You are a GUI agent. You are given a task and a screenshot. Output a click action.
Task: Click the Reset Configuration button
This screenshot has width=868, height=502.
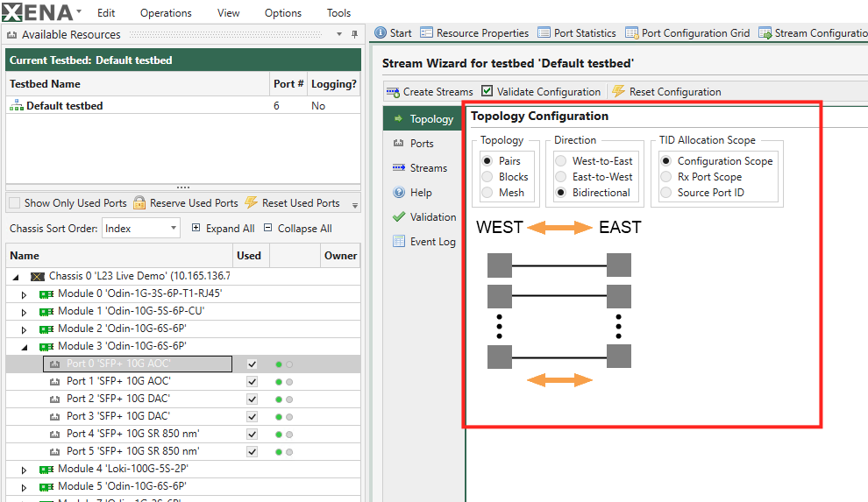[667, 92]
